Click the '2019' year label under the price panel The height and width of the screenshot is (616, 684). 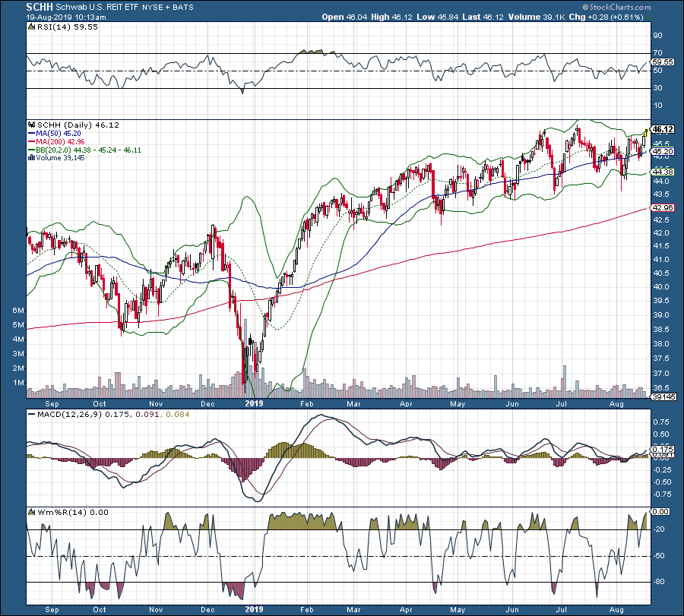tap(255, 403)
